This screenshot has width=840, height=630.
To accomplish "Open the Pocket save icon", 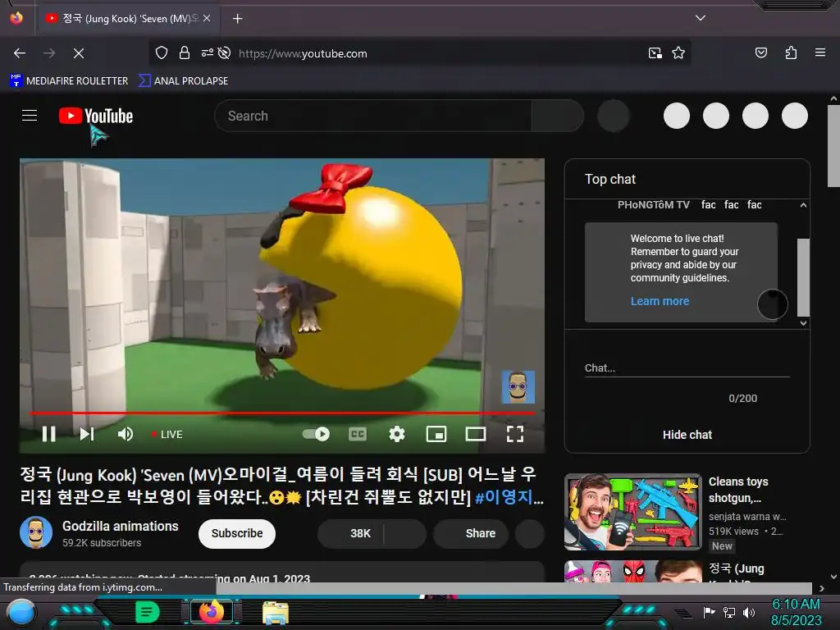I will pos(761,53).
